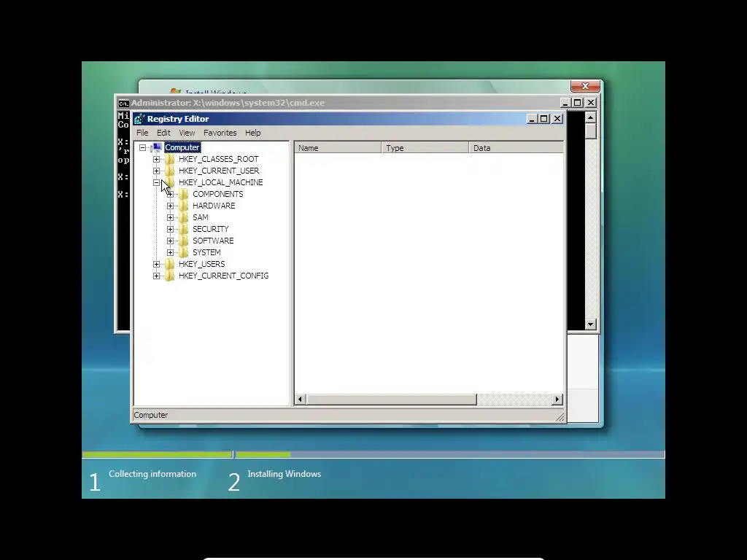The image size is (747, 560).
Task: Click the SAM folder icon
Action: tap(184, 217)
